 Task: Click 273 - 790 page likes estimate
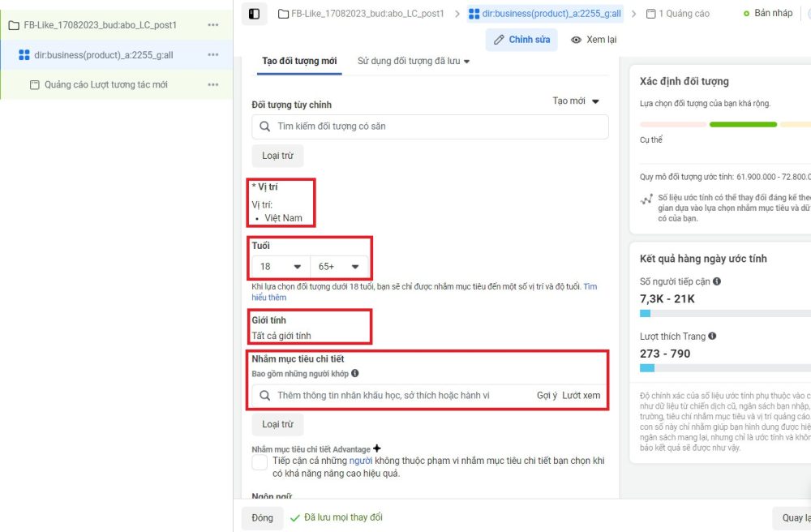(x=665, y=354)
